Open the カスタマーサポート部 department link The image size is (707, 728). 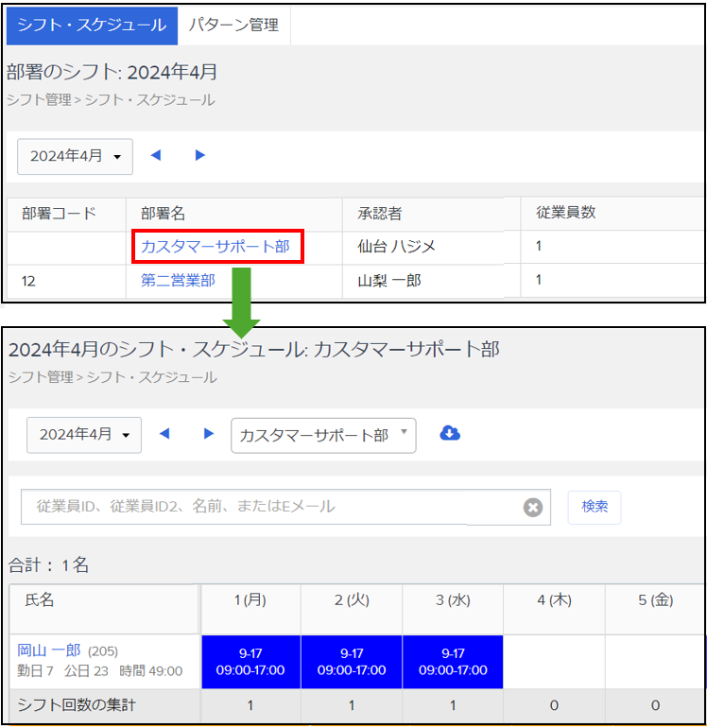coord(216,246)
